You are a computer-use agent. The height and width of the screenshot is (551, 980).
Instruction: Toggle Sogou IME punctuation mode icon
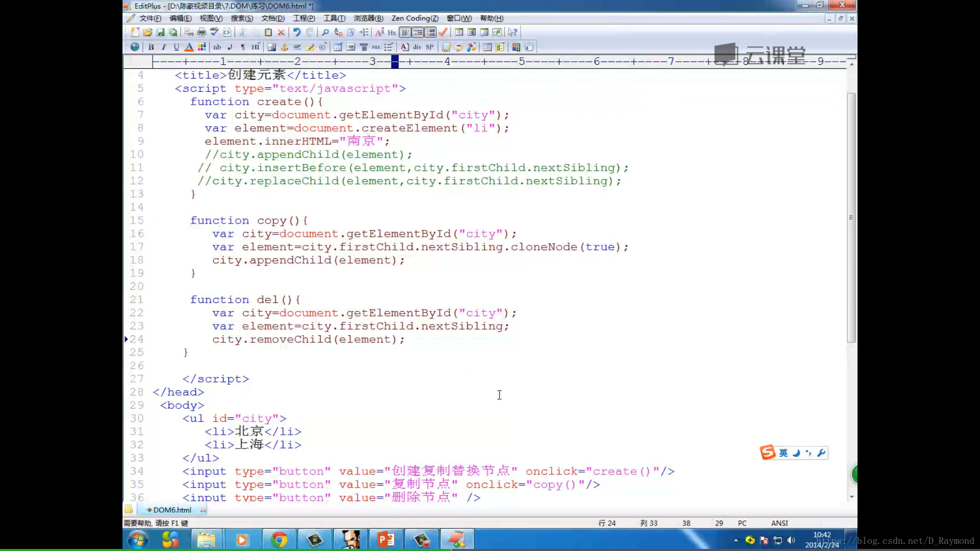(808, 453)
